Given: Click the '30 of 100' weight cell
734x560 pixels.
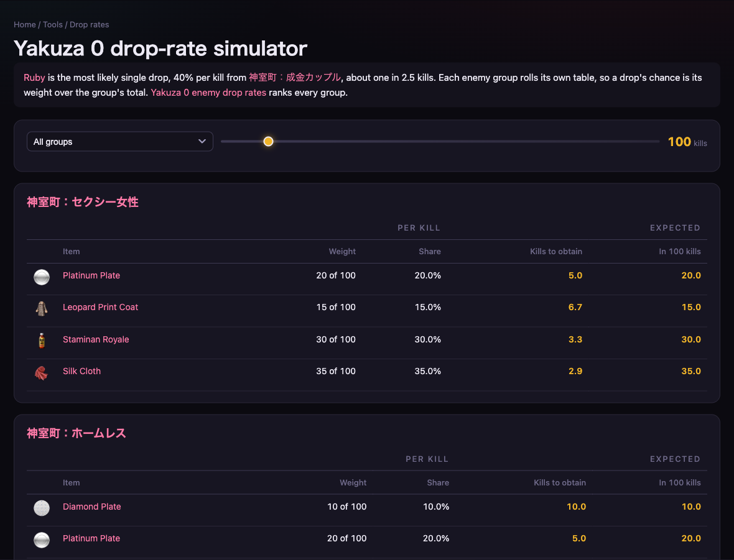Looking at the screenshot, I should click(336, 339).
